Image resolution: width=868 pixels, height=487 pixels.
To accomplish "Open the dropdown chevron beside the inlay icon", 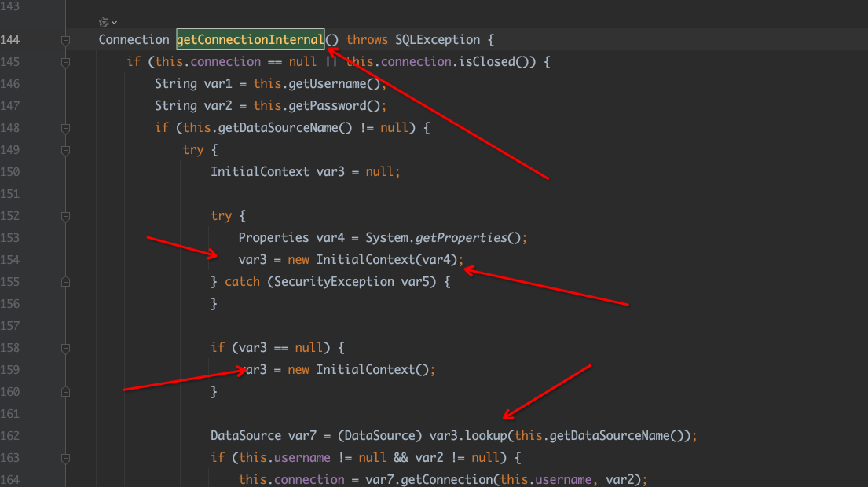I will tap(115, 22).
